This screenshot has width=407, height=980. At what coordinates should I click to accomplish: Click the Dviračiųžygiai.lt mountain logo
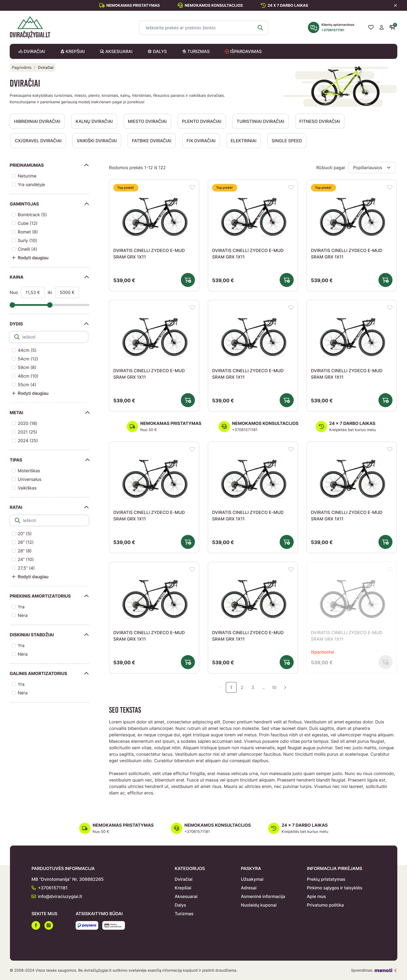pos(30,27)
